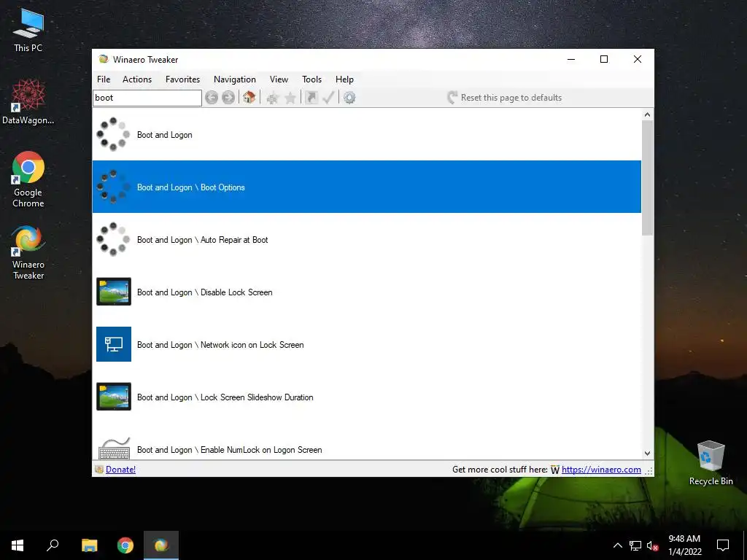Viewport: 747px width, 560px height.
Task: Click the create shortcut toolbar icon
Action: tap(311, 98)
